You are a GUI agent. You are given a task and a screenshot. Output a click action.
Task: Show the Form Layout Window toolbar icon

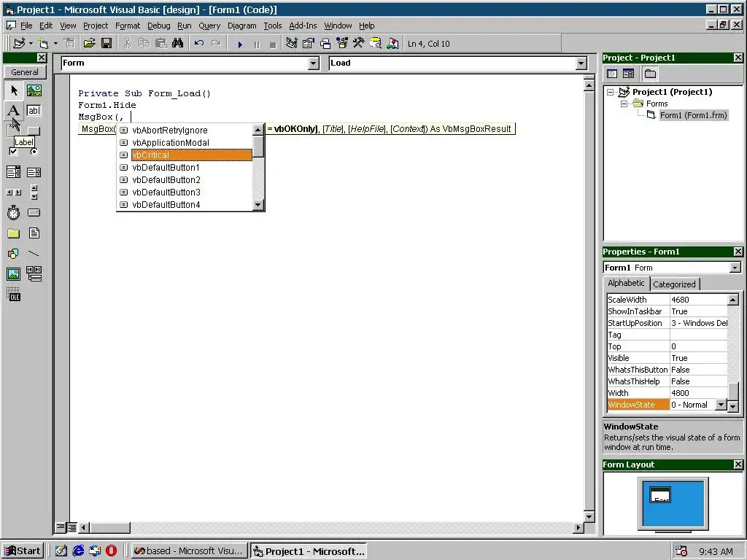325,44
